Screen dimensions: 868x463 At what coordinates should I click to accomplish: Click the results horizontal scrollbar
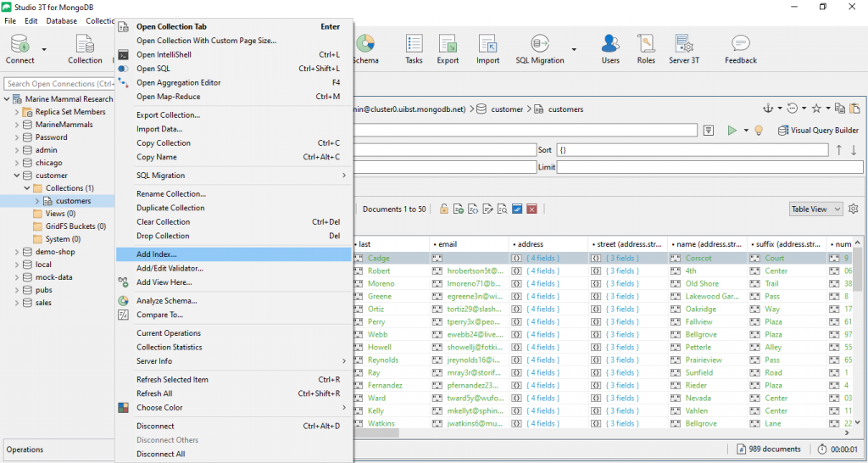click(x=376, y=433)
